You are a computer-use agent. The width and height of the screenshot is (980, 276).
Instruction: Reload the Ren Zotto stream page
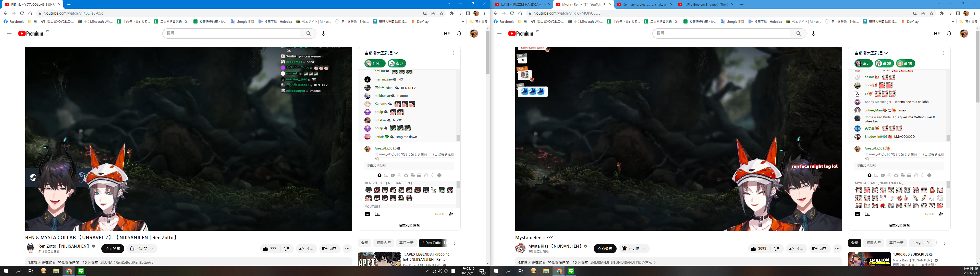22,13
